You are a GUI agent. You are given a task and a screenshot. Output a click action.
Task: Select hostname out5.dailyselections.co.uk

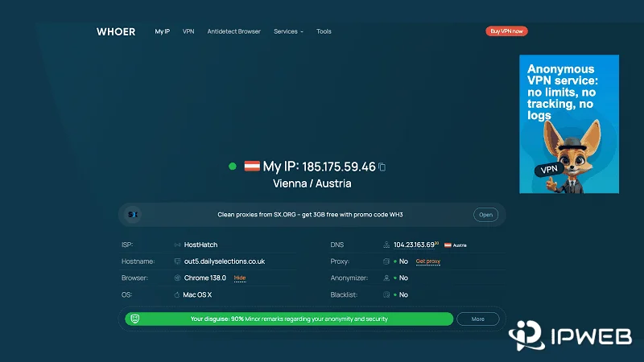225,261
